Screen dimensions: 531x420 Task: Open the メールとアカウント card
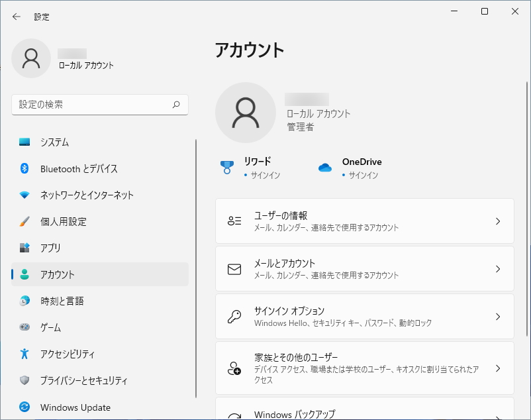pos(365,268)
